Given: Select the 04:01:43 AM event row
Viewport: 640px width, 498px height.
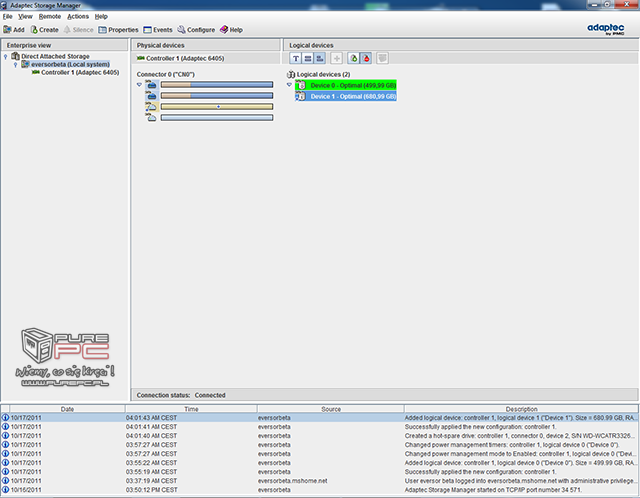Looking at the screenshot, I should pos(320,418).
